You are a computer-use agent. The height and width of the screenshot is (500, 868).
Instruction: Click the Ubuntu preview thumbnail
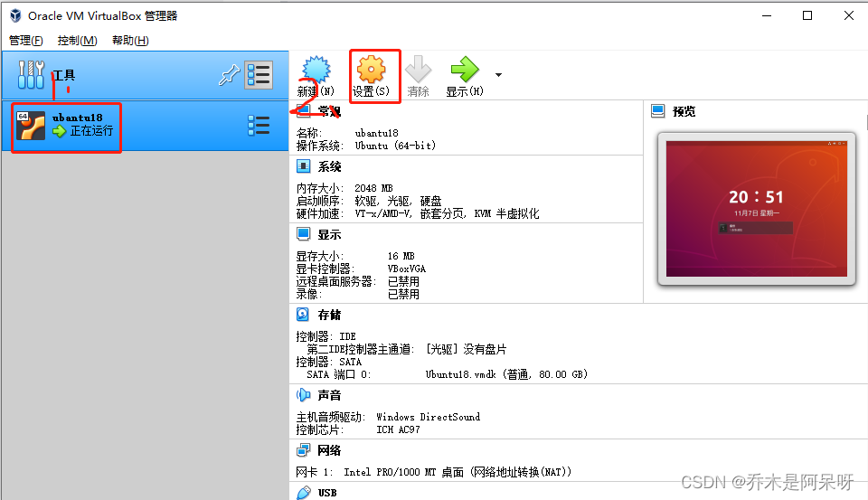tap(756, 209)
